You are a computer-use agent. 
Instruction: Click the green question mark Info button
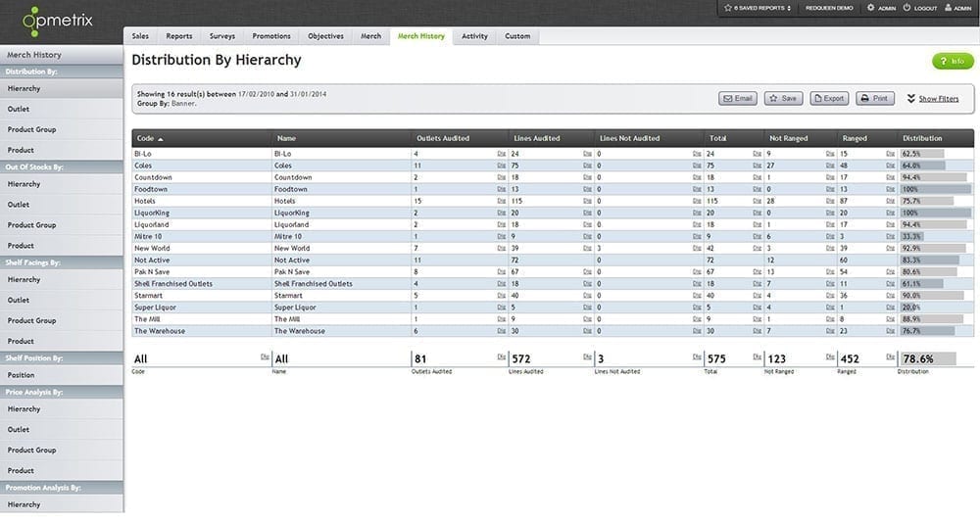pos(953,61)
